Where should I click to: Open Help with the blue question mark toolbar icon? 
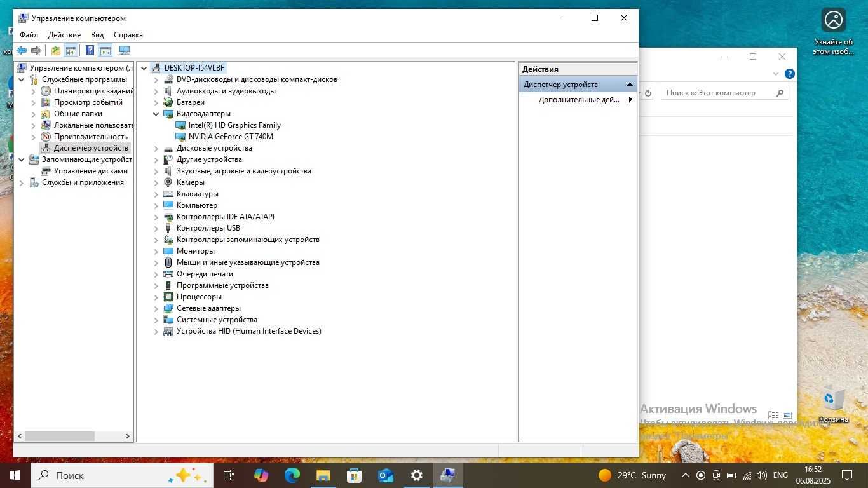click(90, 50)
